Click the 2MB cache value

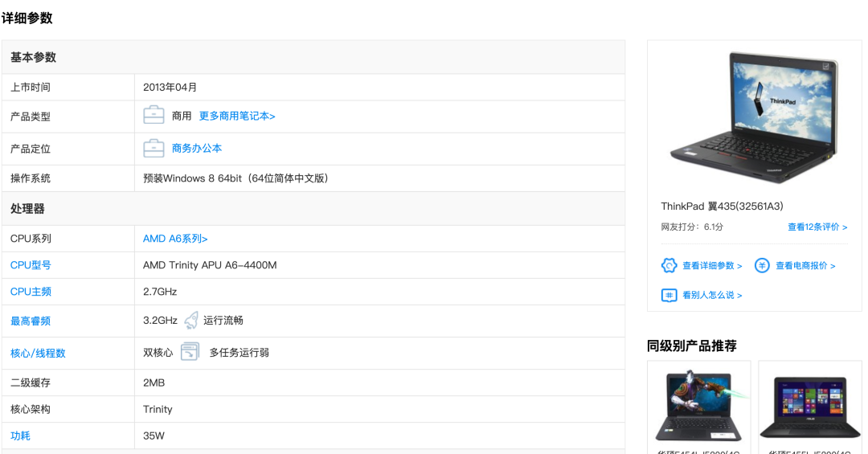coord(154,382)
